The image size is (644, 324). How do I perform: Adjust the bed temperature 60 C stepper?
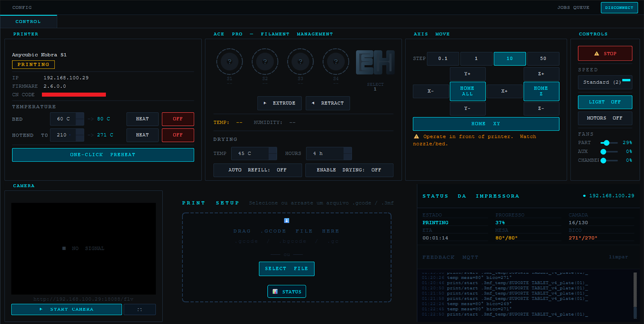pyautogui.click(x=80, y=119)
